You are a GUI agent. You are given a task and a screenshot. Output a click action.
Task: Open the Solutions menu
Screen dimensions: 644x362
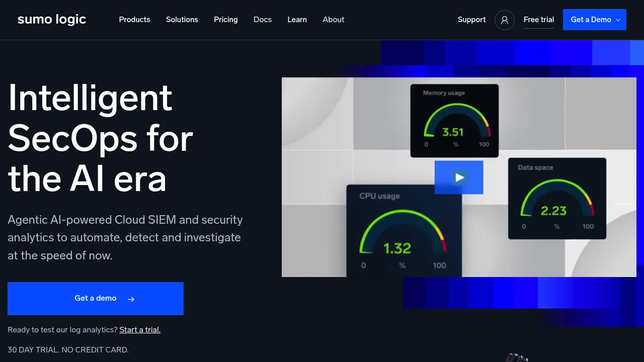coord(182,20)
